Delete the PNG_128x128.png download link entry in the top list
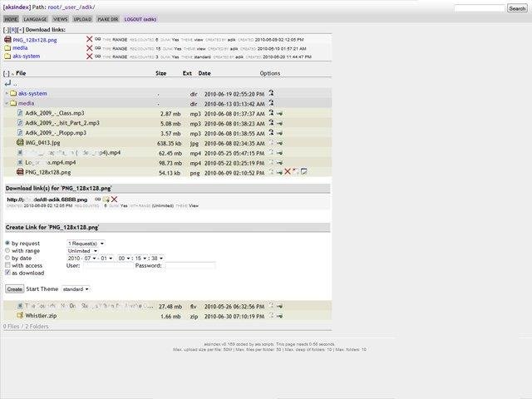This screenshot has width=532, height=399. [x=89, y=39]
